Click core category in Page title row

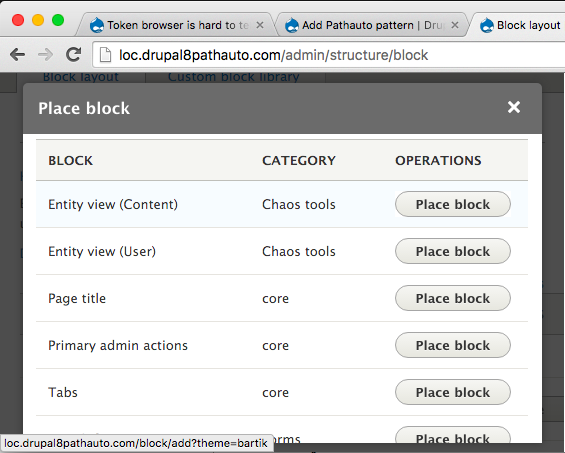tap(275, 299)
